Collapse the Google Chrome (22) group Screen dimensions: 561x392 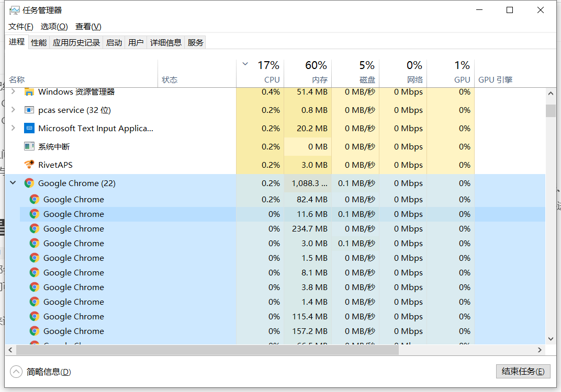pyautogui.click(x=13, y=182)
